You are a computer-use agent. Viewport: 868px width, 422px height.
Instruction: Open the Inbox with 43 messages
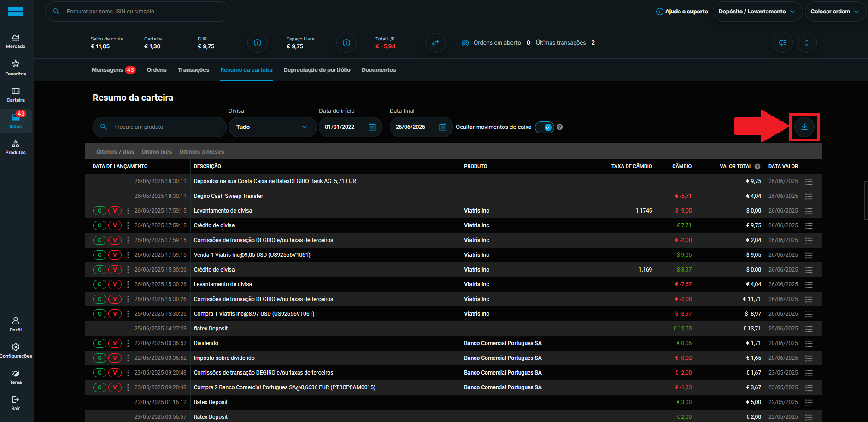16,121
